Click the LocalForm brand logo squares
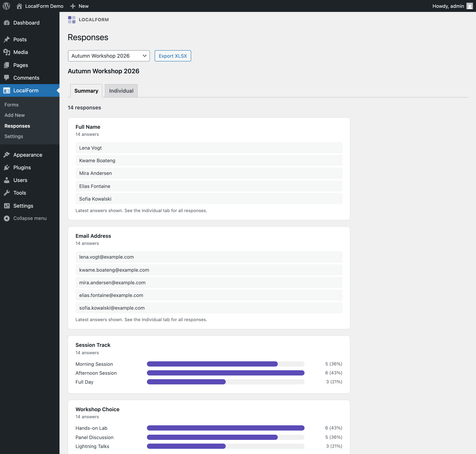 72,20
